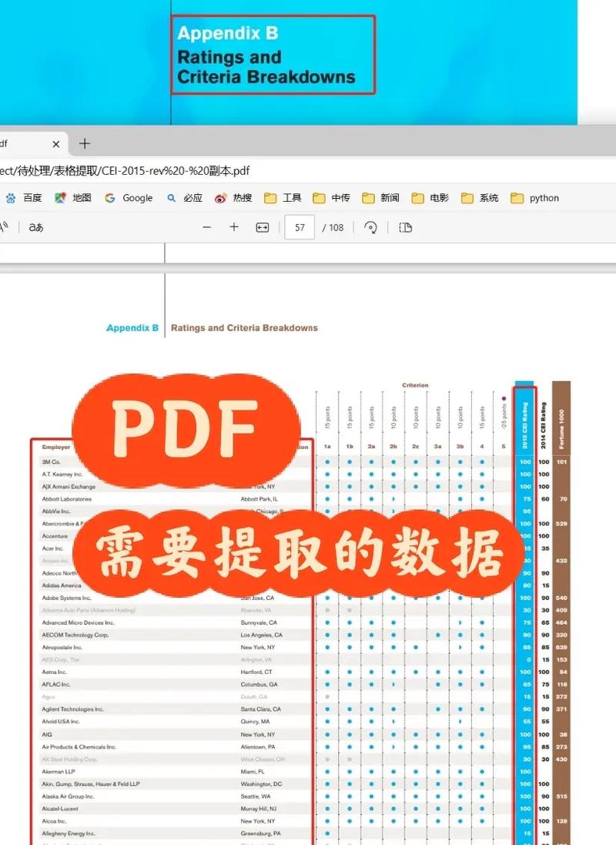
Task: Open the 必应 bookmark
Action: 184,198
